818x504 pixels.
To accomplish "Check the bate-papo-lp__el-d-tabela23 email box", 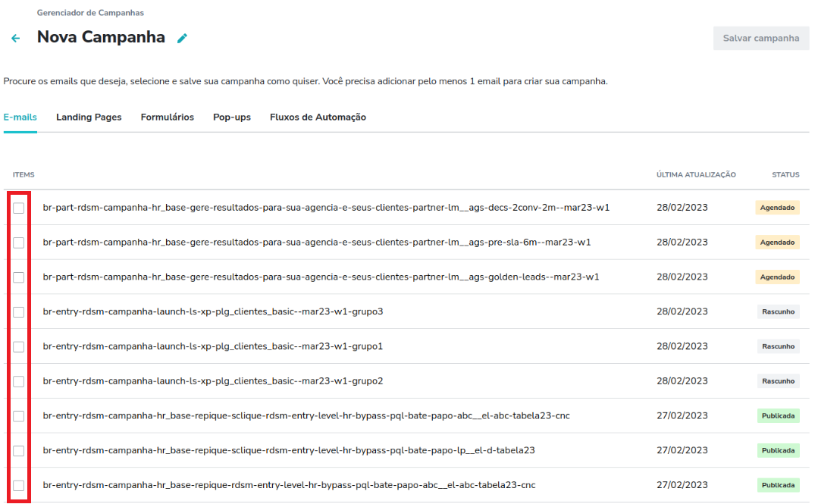I will (18, 451).
